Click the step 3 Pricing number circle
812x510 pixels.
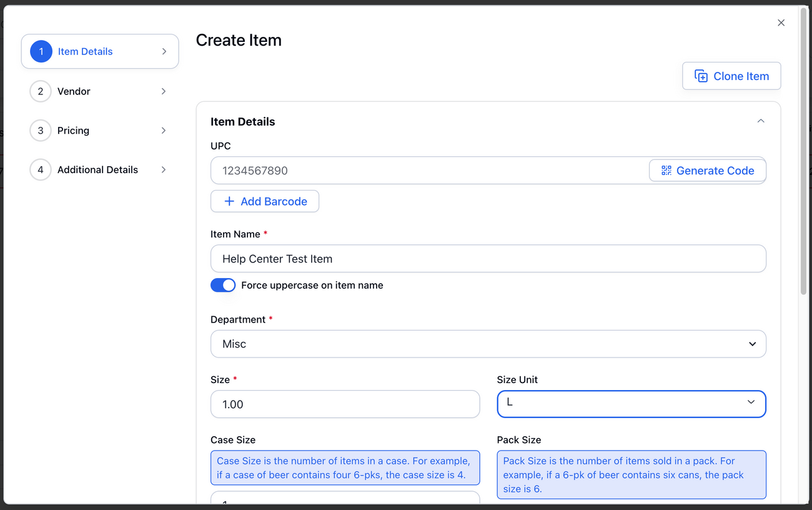click(x=41, y=131)
